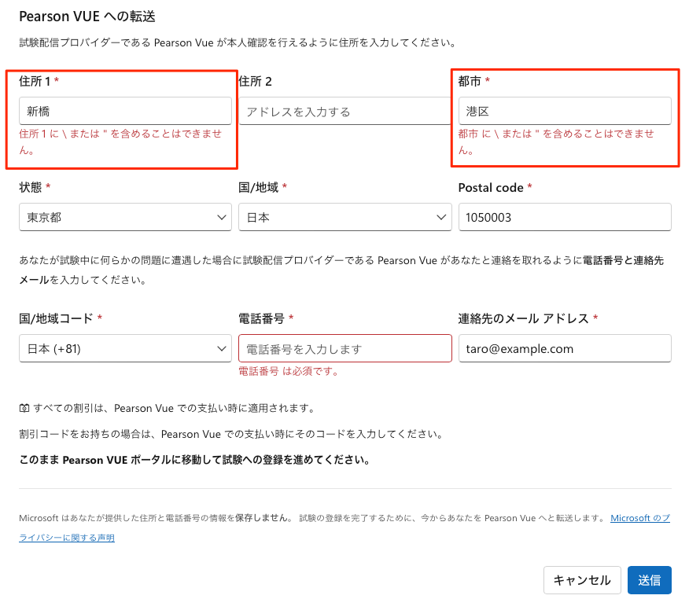Click the 住所 1 error message text

(120, 141)
